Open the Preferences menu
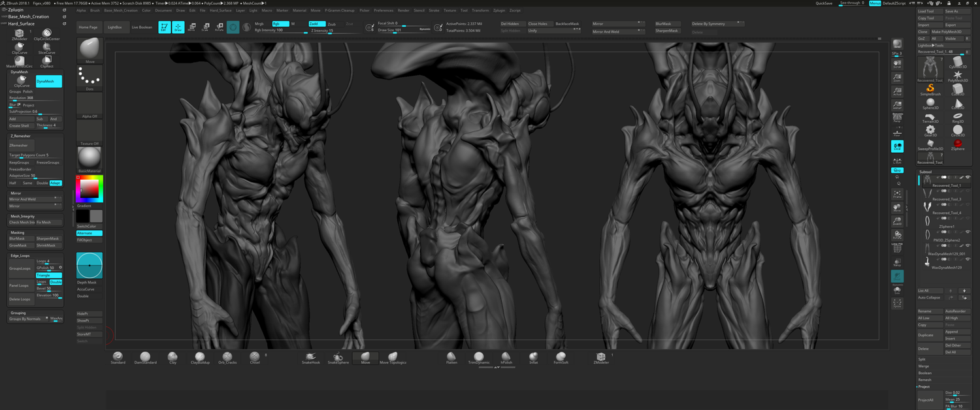This screenshot has width=980, height=410. point(384,10)
